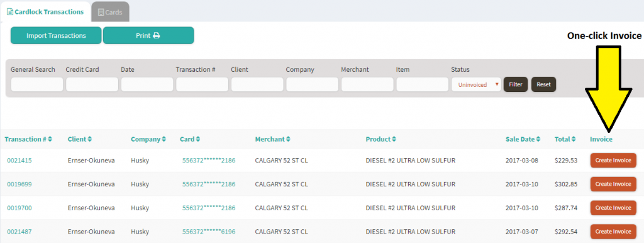Sort by Sale Date column header

click(523, 139)
